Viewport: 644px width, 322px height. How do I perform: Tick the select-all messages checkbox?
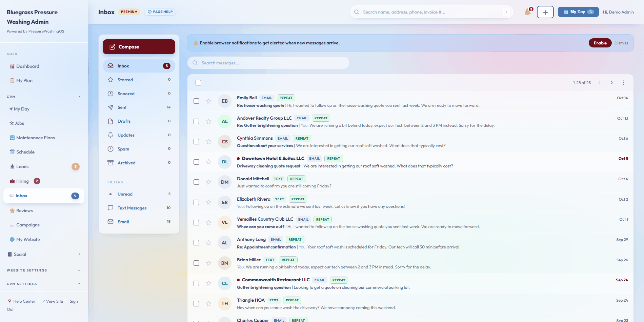click(198, 83)
